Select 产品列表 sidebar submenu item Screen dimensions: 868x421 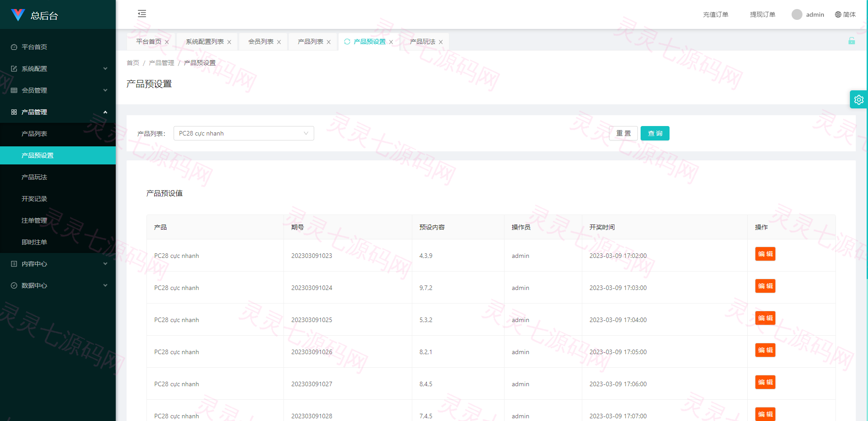(x=58, y=134)
